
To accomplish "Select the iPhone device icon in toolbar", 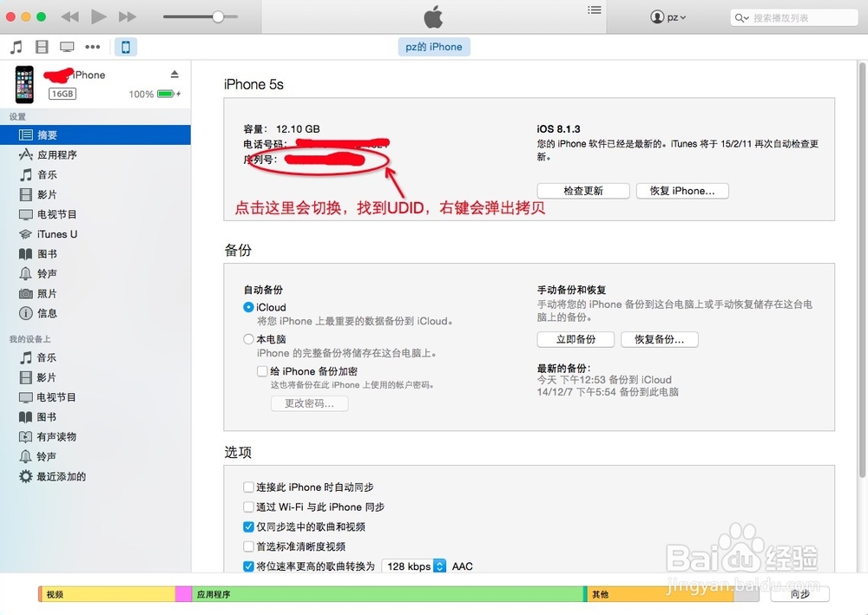I will pos(126,47).
